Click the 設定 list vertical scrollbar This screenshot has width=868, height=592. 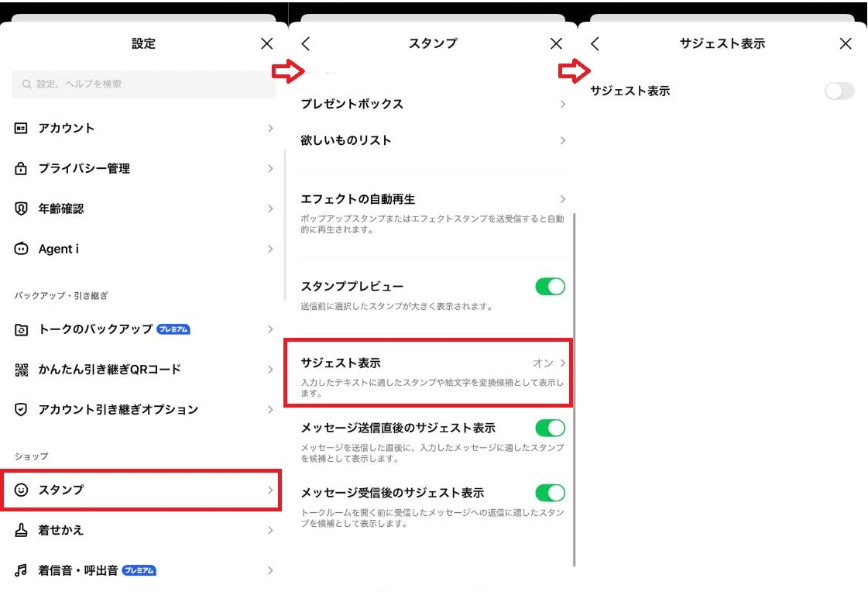pyautogui.click(x=285, y=225)
